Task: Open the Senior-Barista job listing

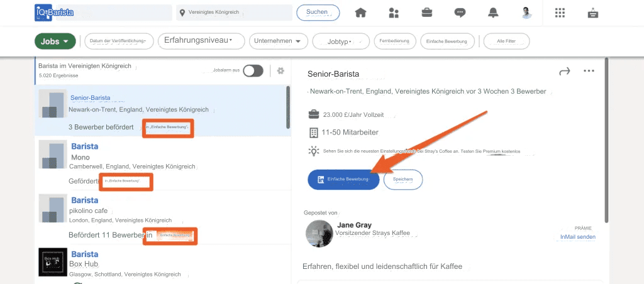Action: (91, 97)
